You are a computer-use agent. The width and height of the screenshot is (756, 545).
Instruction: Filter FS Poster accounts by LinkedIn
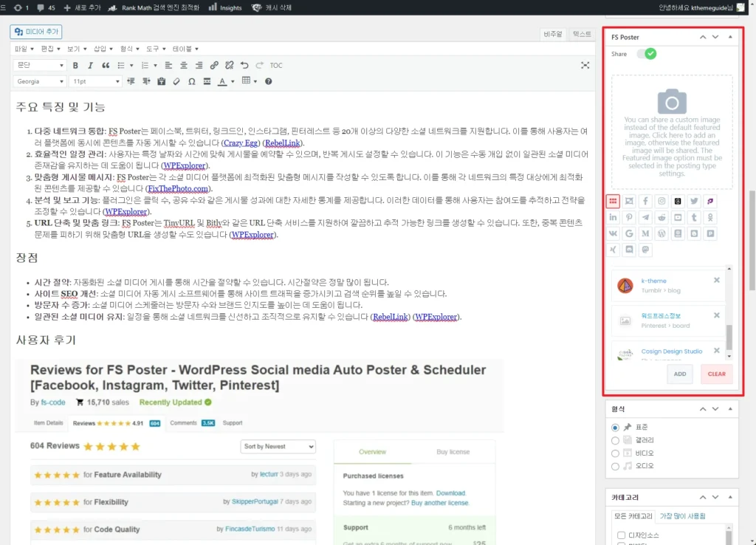(x=613, y=218)
